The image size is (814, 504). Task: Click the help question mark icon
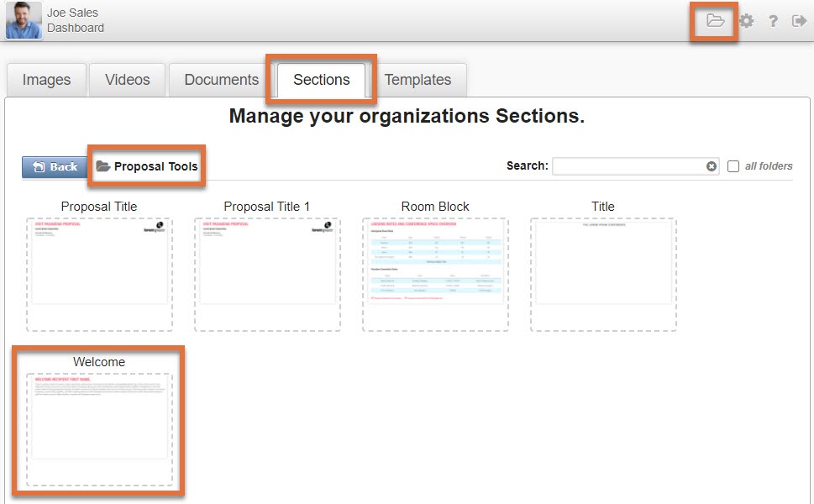click(x=773, y=21)
